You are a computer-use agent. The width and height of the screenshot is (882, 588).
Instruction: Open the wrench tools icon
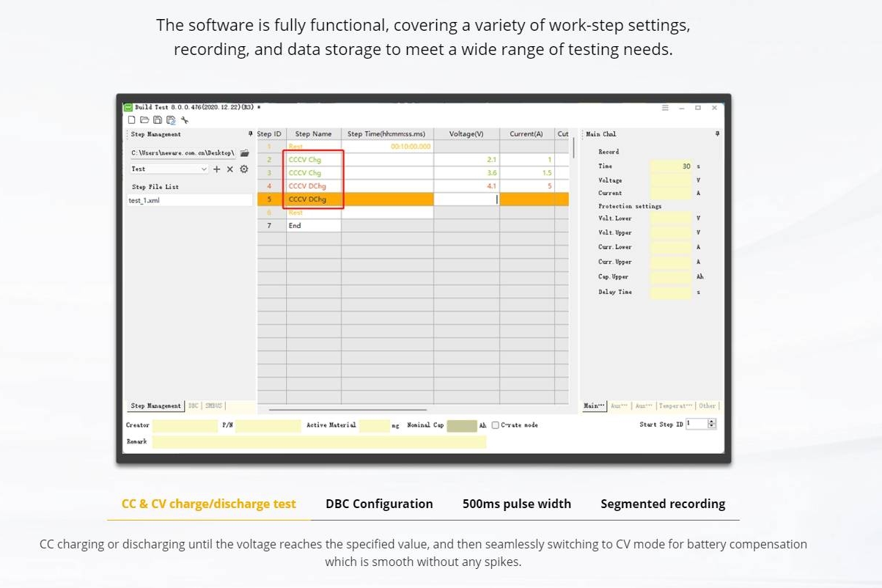185,120
